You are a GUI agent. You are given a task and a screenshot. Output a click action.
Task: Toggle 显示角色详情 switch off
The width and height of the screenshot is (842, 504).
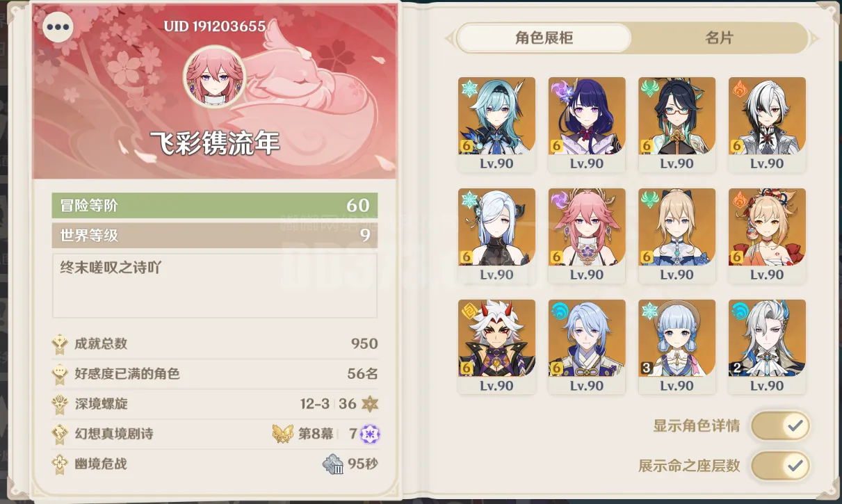tap(780, 426)
